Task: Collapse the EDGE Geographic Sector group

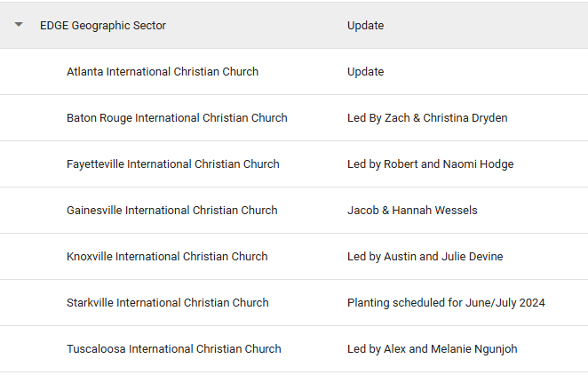Action: 19,25
